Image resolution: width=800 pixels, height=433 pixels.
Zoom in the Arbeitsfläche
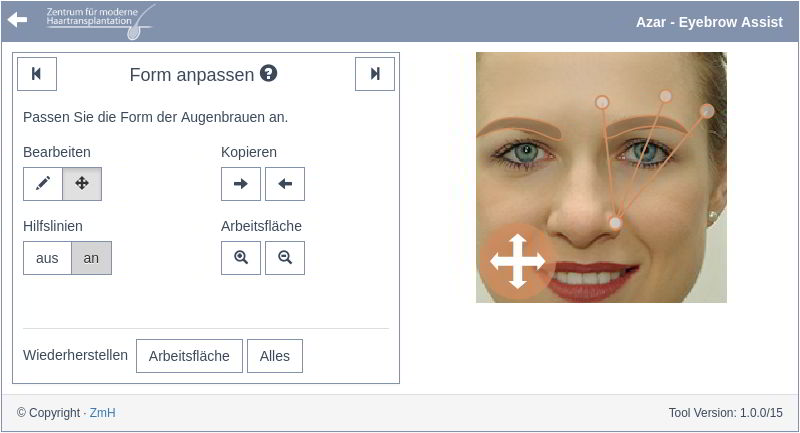click(241, 258)
